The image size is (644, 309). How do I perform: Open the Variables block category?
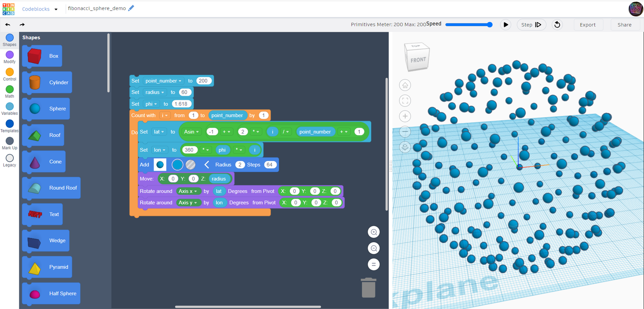click(10, 109)
